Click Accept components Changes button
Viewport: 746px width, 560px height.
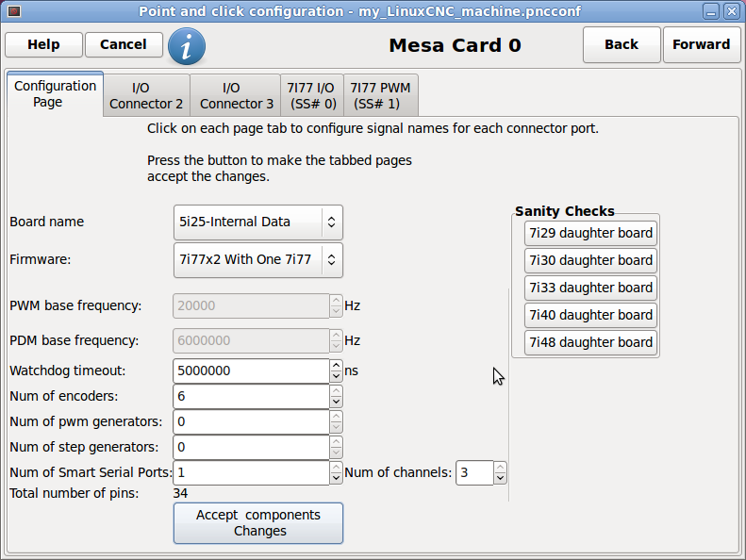[x=258, y=523]
